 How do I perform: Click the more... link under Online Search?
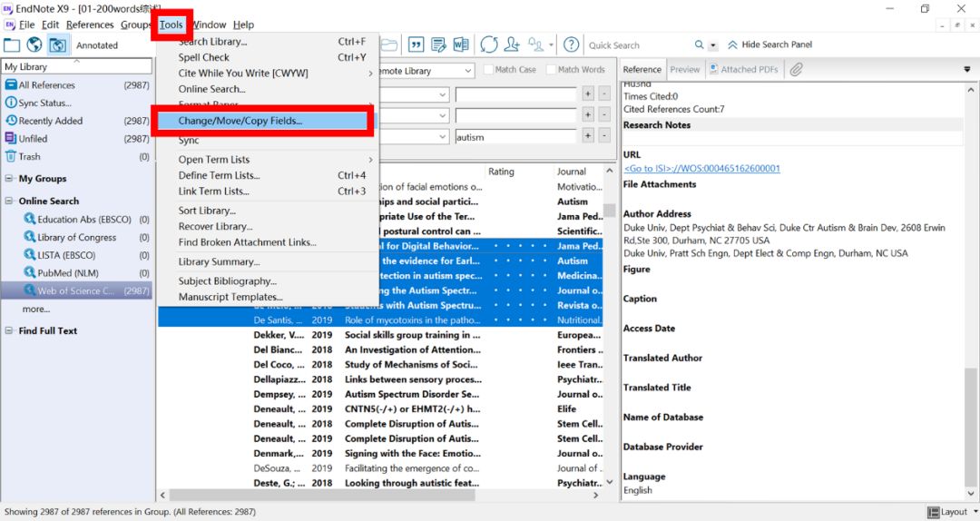pyautogui.click(x=36, y=310)
